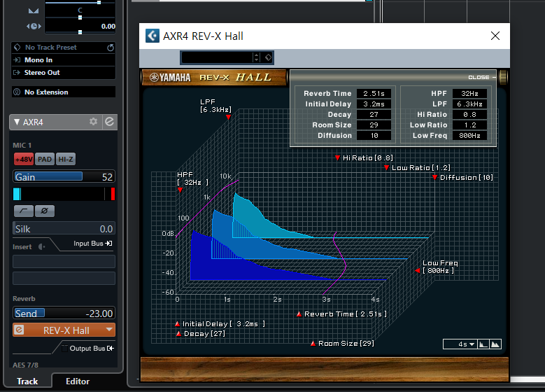
Task: Click the stereo pan icon in track inspector
Action: click(34, 11)
